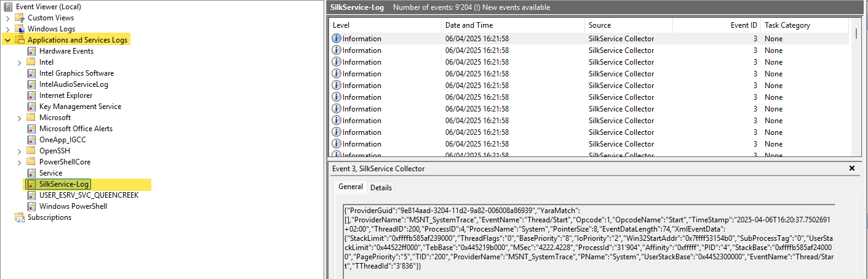Viewport: 868px width, 279px height.
Task: Sort events by Source column header
Action: pos(629,25)
